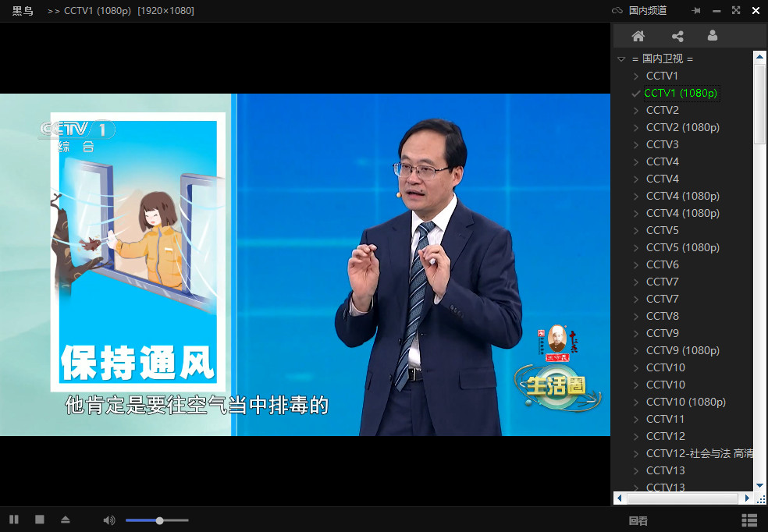
Task: Close the 黑鸟 player window
Action: [x=756, y=10]
